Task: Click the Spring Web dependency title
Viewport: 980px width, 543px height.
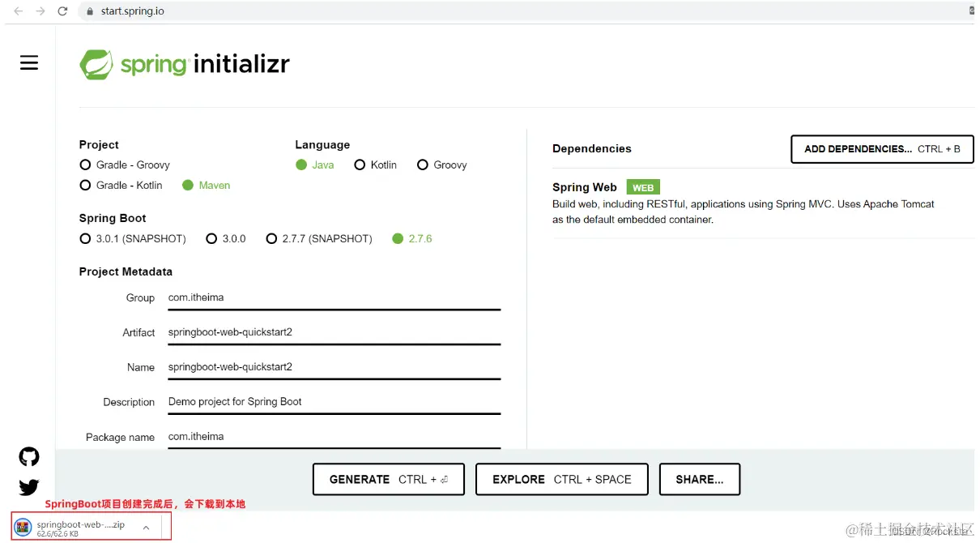Action: (x=585, y=187)
